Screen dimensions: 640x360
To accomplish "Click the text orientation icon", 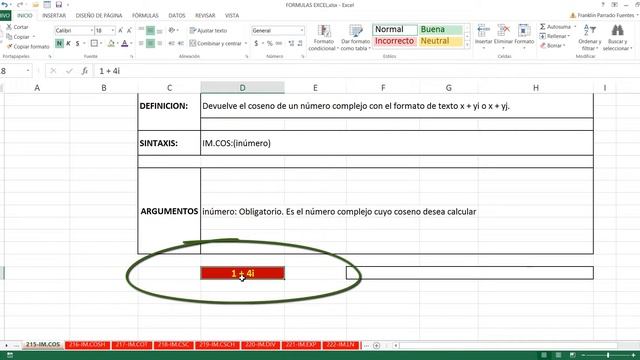I will [x=172, y=30].
